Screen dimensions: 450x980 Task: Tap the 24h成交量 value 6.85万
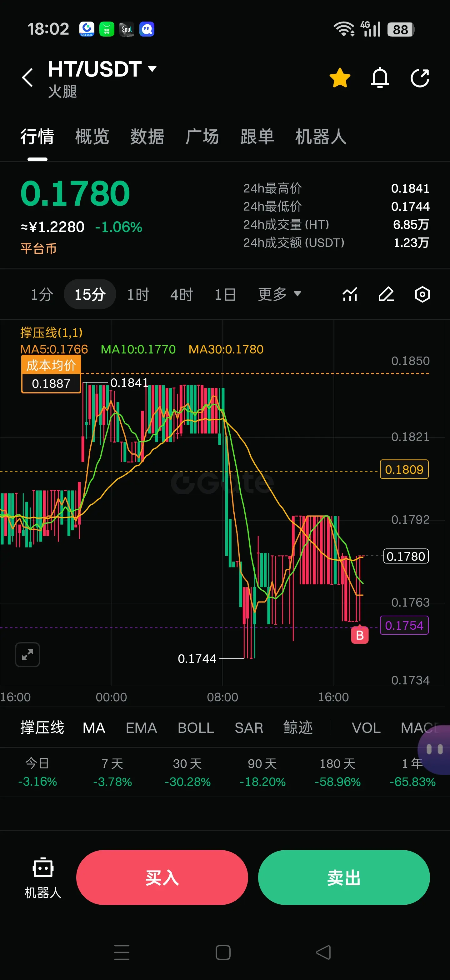[411, 224]
